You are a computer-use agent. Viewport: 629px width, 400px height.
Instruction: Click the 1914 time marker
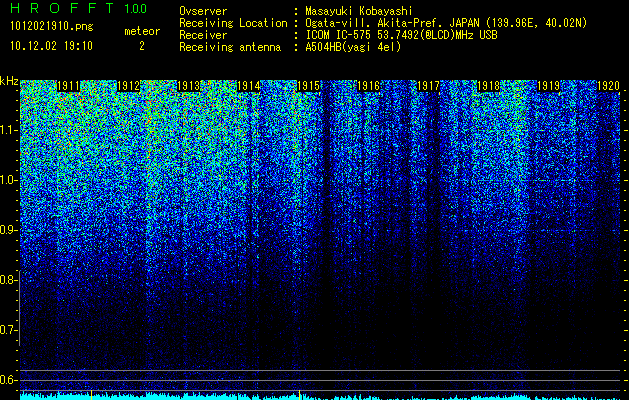pos(248,86)
